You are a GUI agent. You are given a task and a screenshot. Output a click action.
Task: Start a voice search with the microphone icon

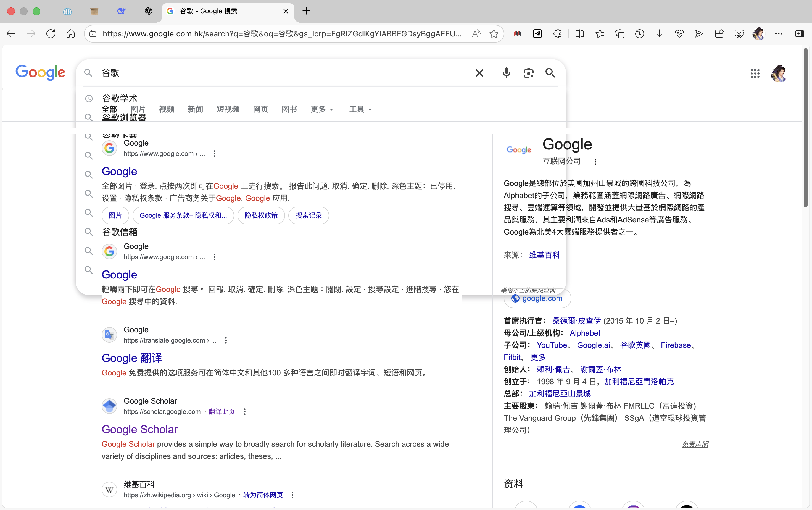click(x=506, y=73)
